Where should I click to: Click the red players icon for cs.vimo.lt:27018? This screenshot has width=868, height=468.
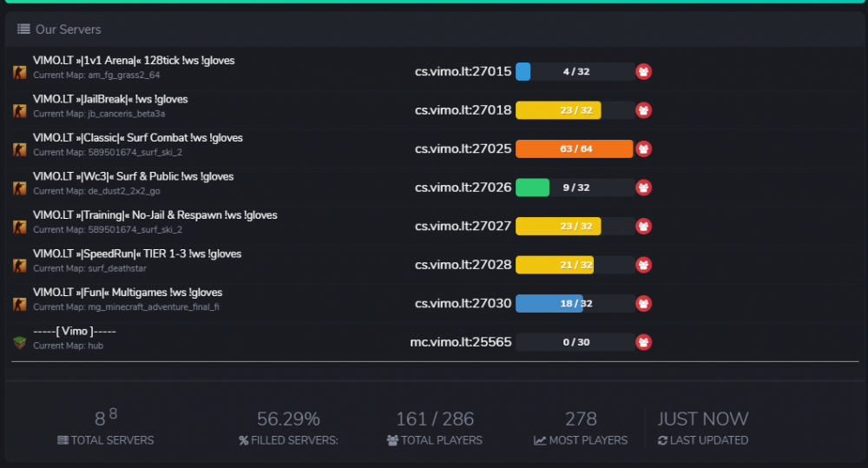coord(643,110)
